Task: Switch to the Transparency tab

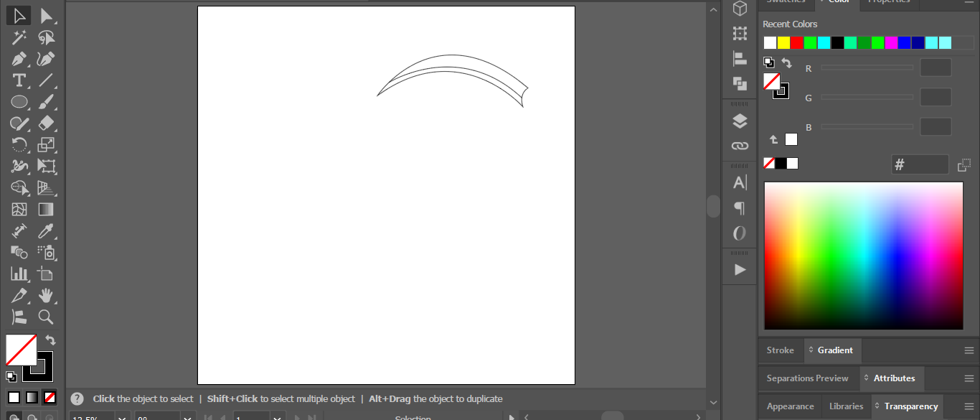Action: 911,406
